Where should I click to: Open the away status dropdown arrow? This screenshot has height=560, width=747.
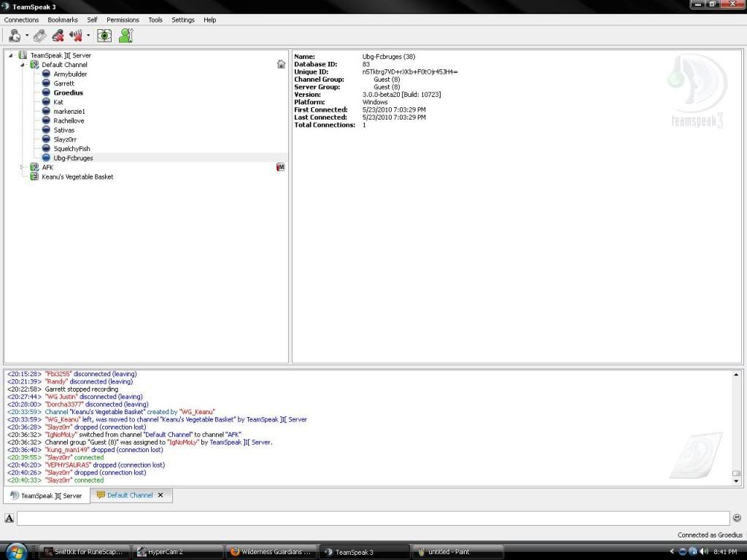pos(27,35)
